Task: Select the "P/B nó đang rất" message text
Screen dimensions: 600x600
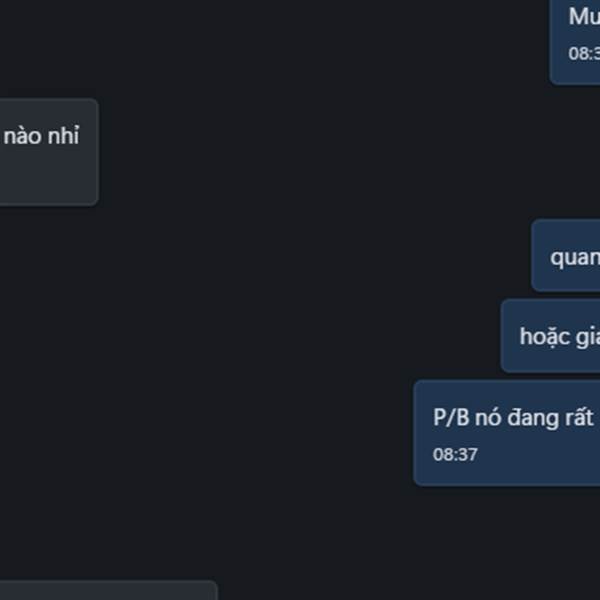Action: click(x=513, y=417)
